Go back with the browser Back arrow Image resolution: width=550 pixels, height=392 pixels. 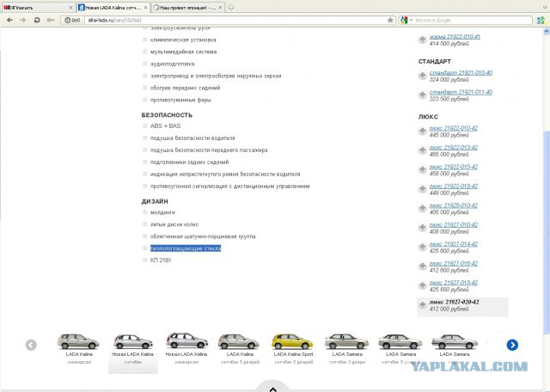9,20
